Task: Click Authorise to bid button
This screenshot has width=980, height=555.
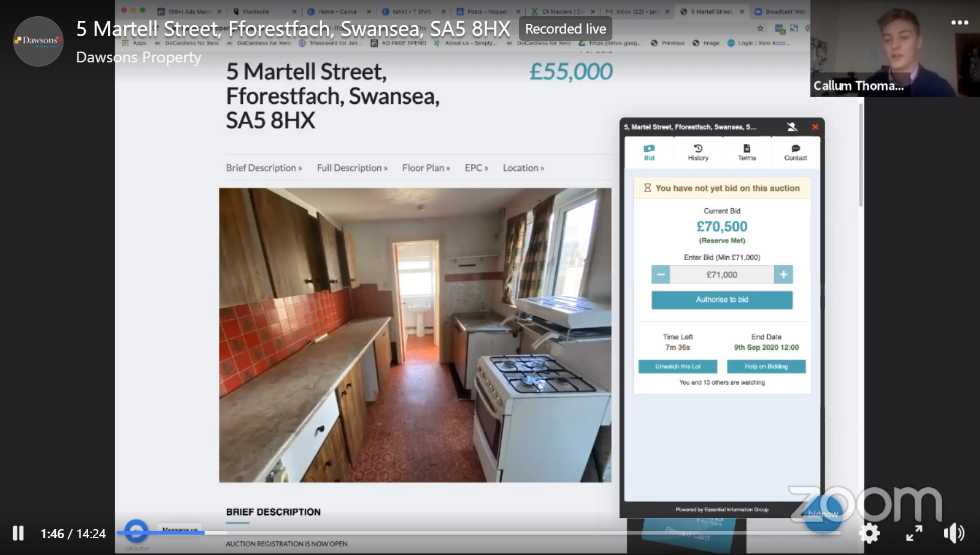Action: pos(722,299)
